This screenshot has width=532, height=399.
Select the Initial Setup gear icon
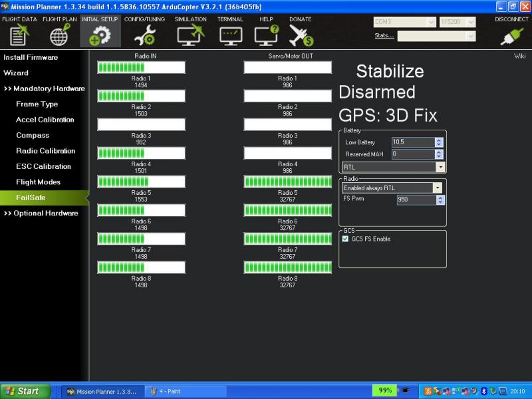tap(100, 35)
